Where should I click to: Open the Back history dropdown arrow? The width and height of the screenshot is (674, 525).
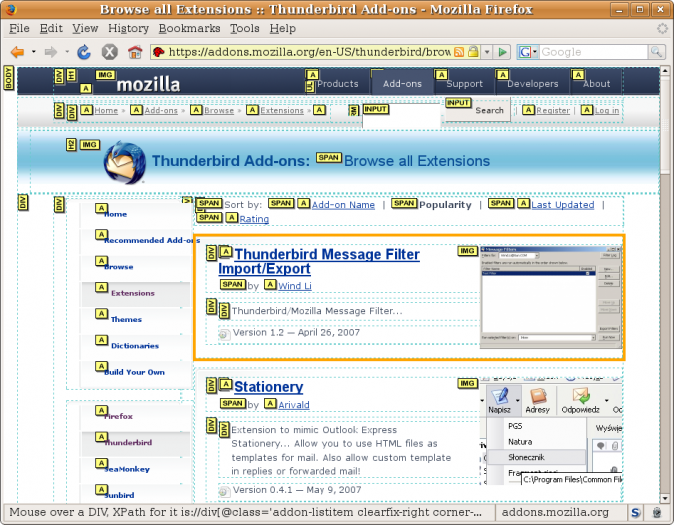tap(34, 52)
